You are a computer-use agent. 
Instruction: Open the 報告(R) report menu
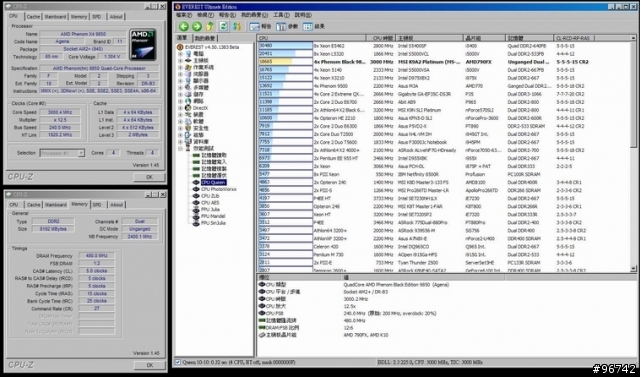click(x=227, y=15)
